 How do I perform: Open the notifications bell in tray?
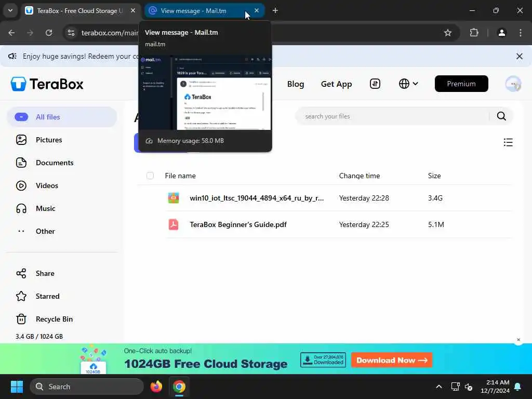point(518,387)
